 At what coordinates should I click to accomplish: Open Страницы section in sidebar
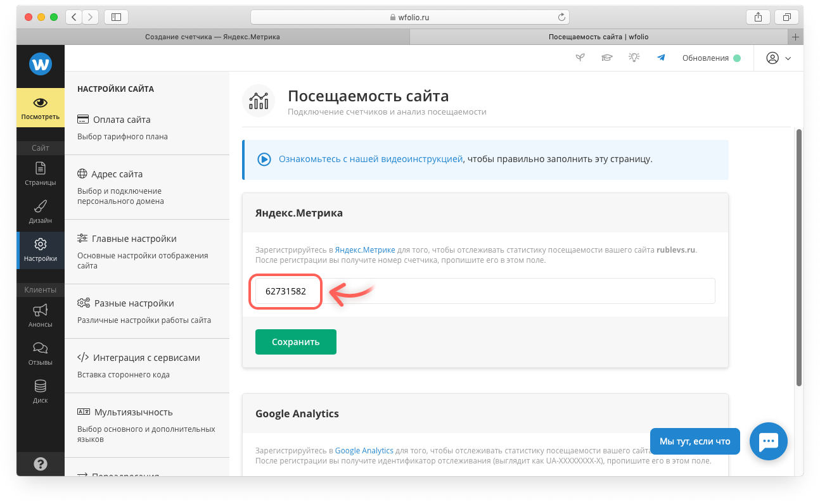point(41,174)
